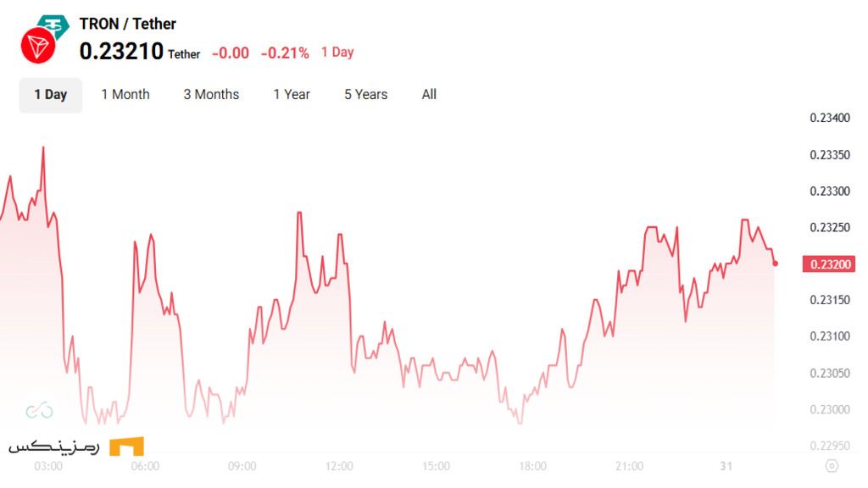Click the red TRON coin logo
Image resolution: width=868 pixels, height=488 pixels.
coord(37,45)
